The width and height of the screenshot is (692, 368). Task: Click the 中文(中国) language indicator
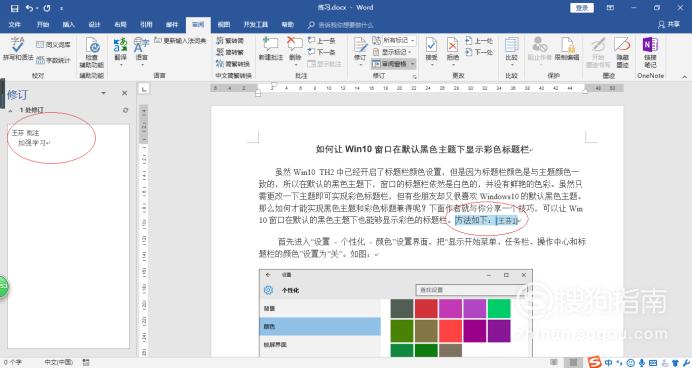click(58, 362)
